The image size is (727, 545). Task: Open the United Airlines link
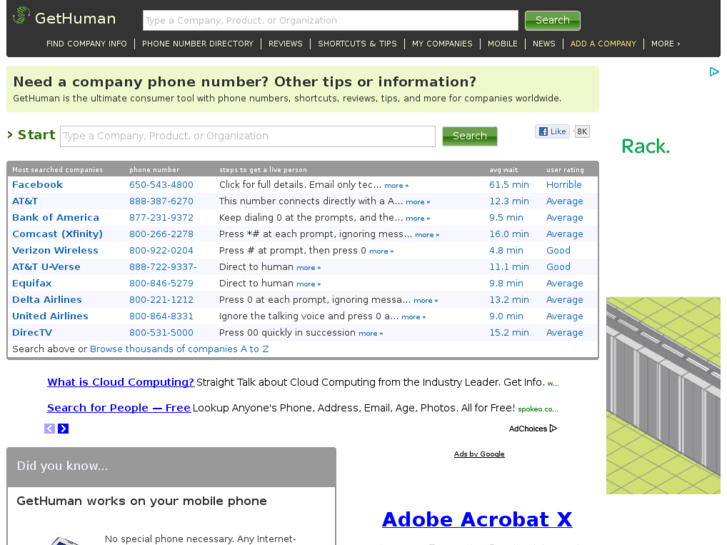coord(50,316)
